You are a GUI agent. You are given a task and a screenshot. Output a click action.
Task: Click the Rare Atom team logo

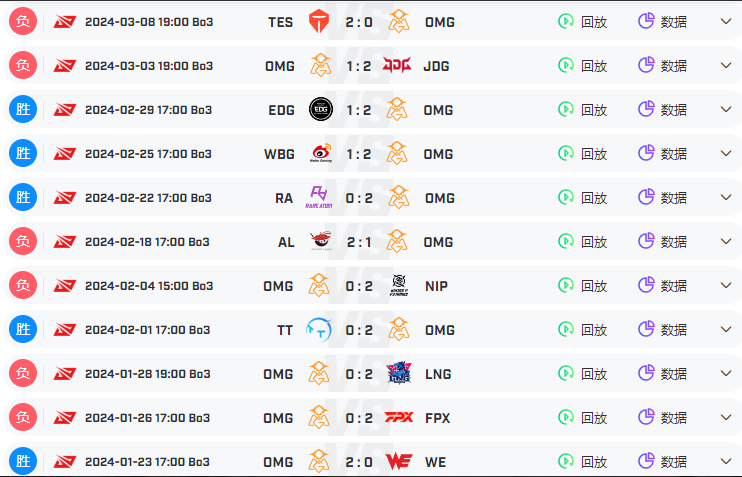click(319, 197)
